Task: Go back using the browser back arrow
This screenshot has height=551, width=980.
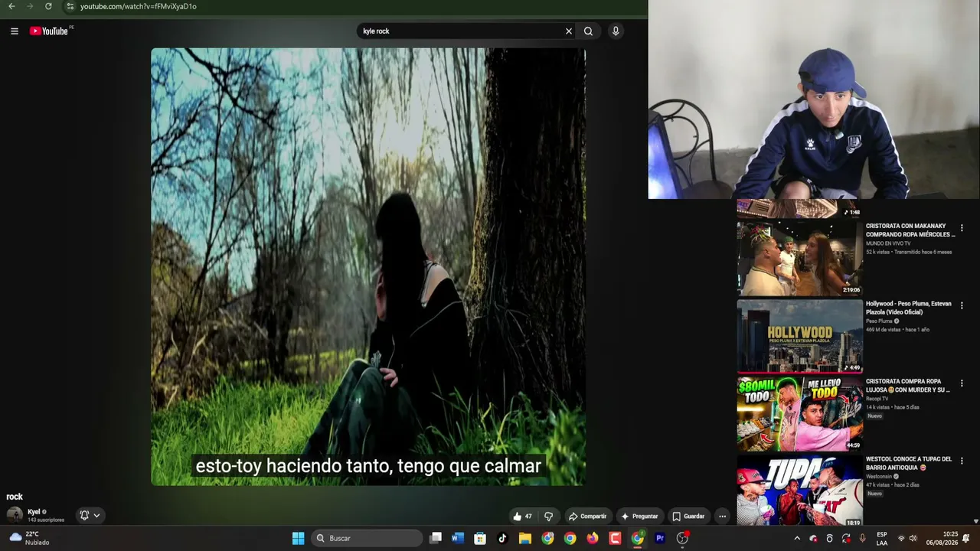Action: pyautogui.click(x=11, y=6)
